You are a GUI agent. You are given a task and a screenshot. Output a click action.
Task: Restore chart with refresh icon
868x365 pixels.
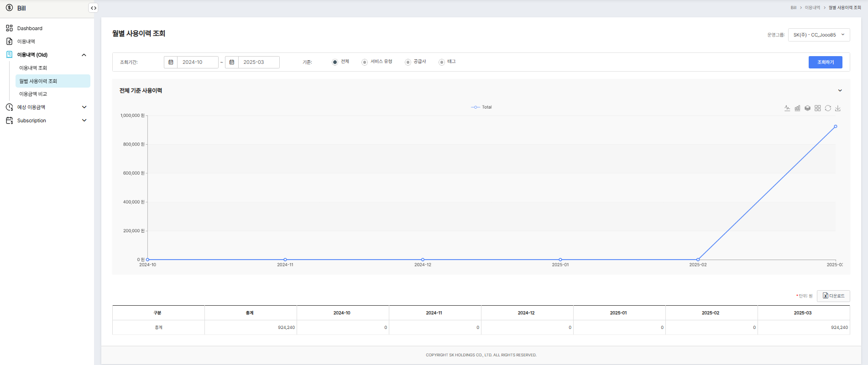pyautogui.click(x=828, y=108)
